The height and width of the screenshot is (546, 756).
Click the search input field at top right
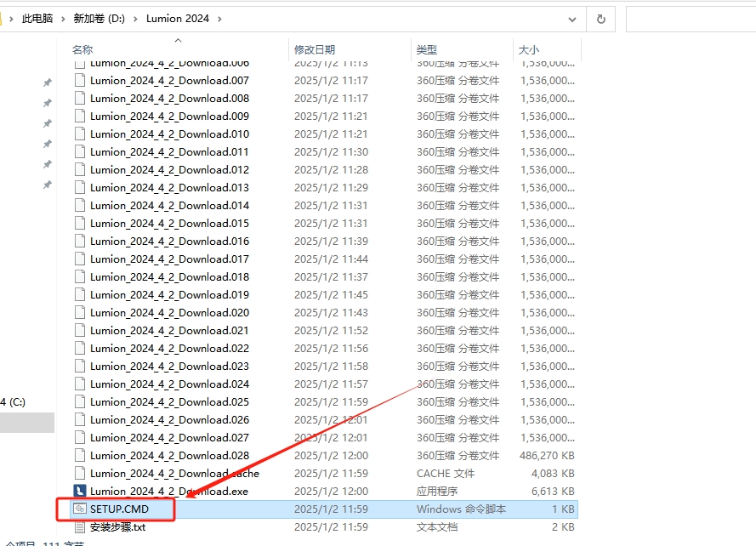[691, 20]
